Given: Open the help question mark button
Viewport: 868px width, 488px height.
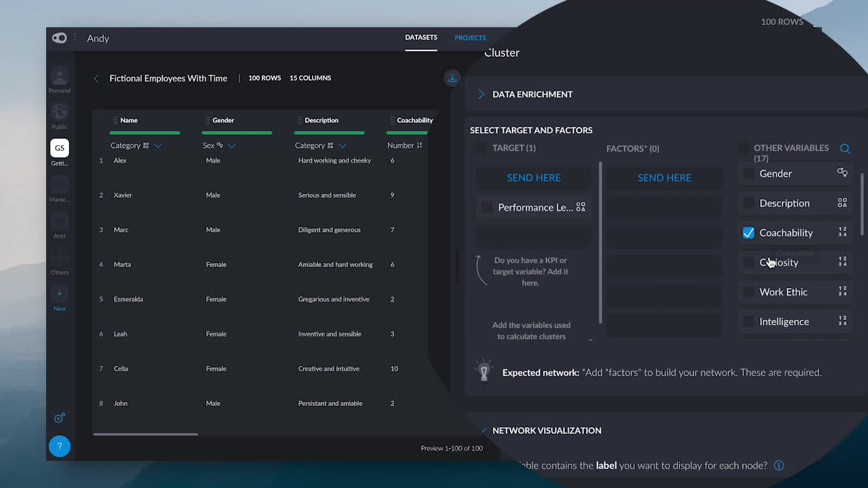Looking at the screenshot, I should point(60,446).
